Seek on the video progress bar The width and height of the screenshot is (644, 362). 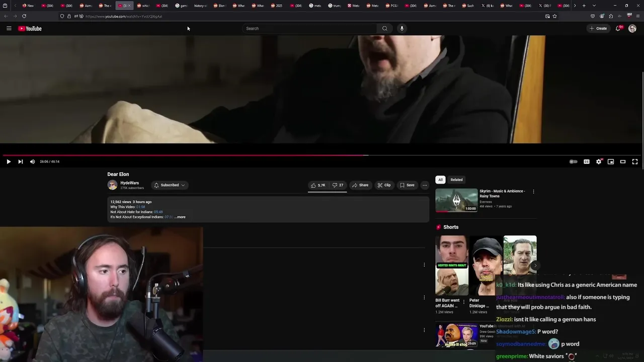[x=322, y=155]
